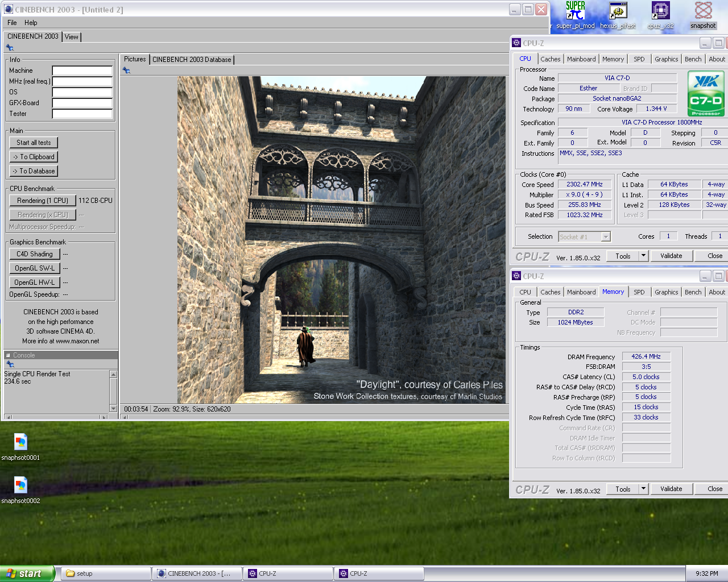The image size is (728, 582).
Task: Click the DRAM Frequency value 426.4 MHz
Action: (646, 356)
